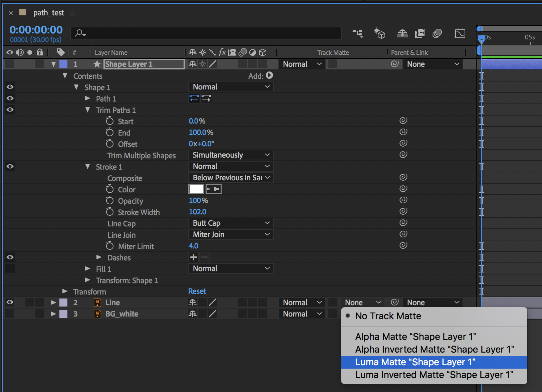This screenshot has width=542, height=392.
Task: Open the Composite Below Previous dropdown
Action: coord(231,178)
